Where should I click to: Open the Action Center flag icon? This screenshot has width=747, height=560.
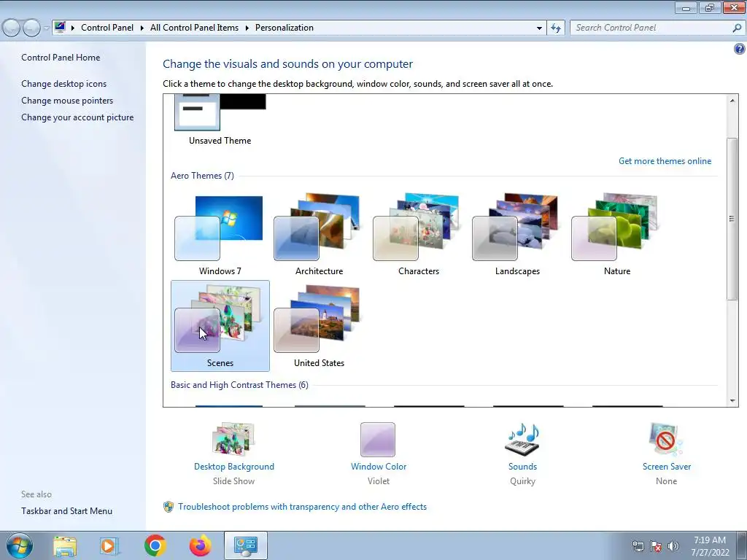(656, 546)
